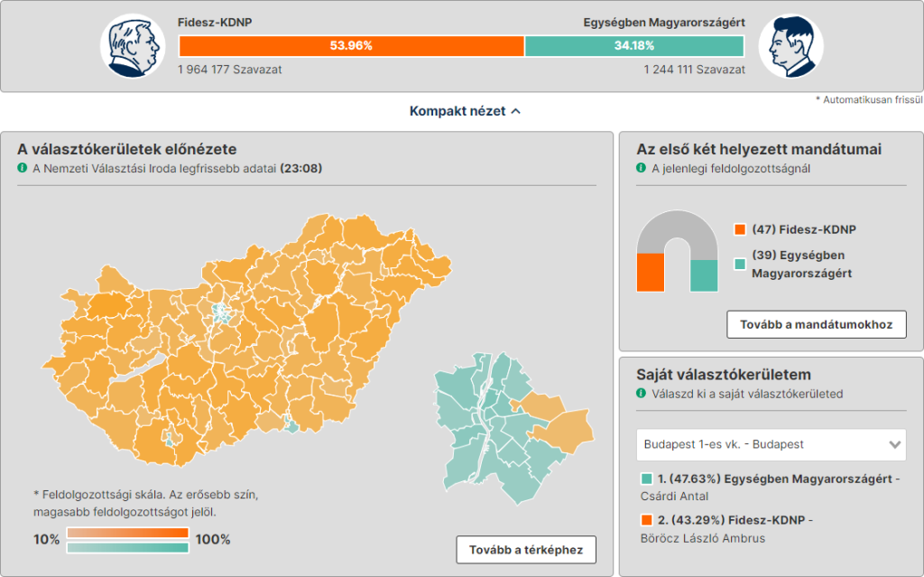Open the Budapest 1-es vk. constituency dropdown
Screen dimensions: 924x577
pyautogui.click(x=771, y=444)
